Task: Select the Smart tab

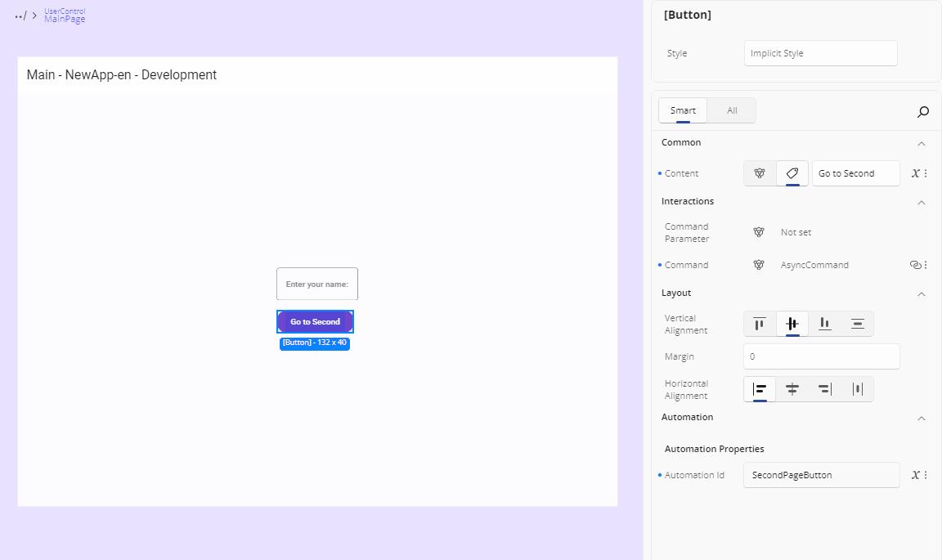Action: click(682, 110)
